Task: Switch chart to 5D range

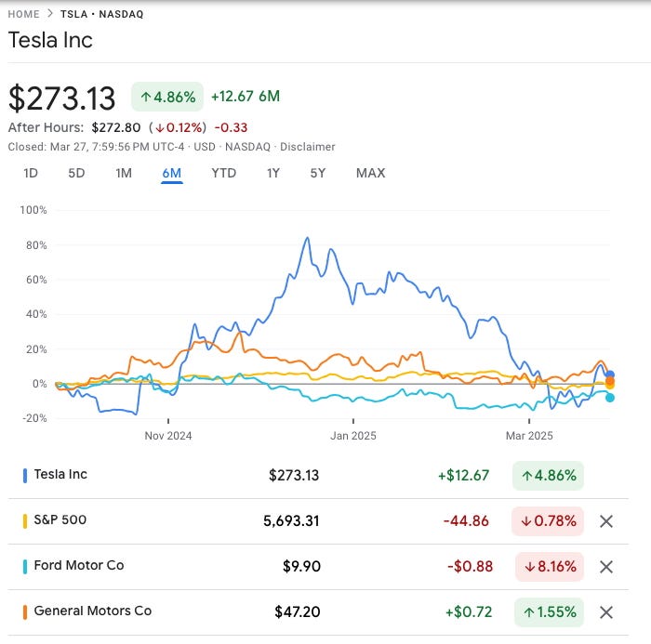Action: (76, 173)
